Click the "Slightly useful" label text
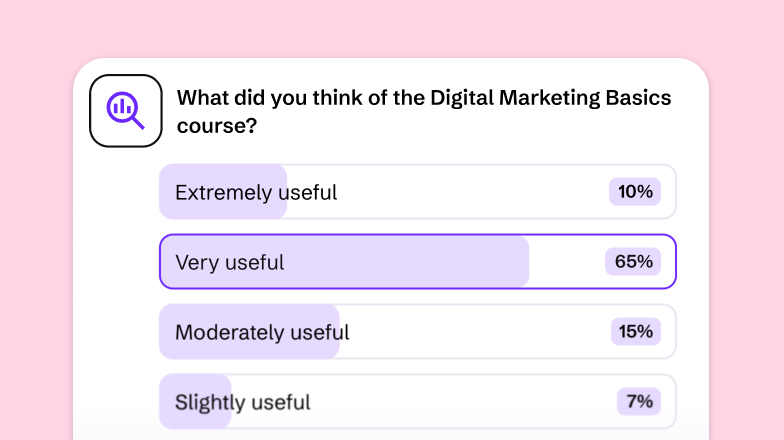This screenshot has width=784, height=440. point(242,403)
